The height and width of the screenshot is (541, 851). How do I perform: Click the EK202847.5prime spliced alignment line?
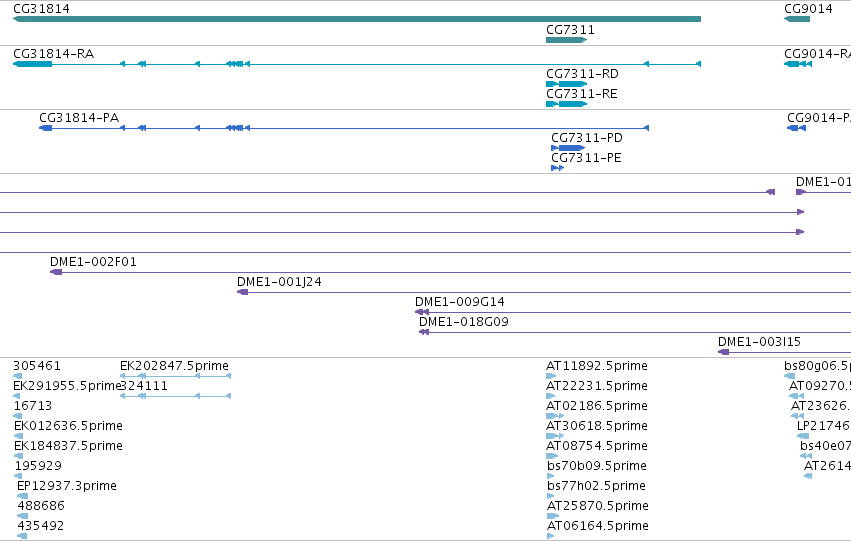[175, 376]
